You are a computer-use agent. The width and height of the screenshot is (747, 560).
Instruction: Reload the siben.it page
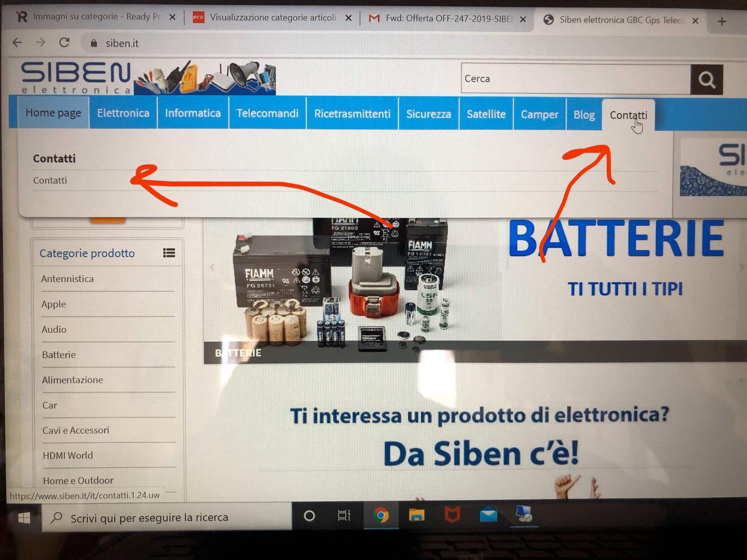(64, 42)
